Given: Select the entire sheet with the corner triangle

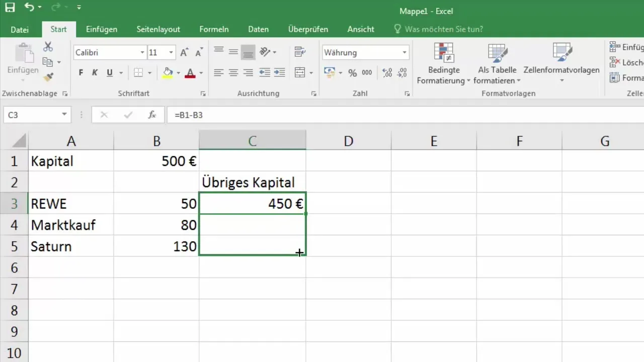Looking at the screenshot, I should point(14,141).
